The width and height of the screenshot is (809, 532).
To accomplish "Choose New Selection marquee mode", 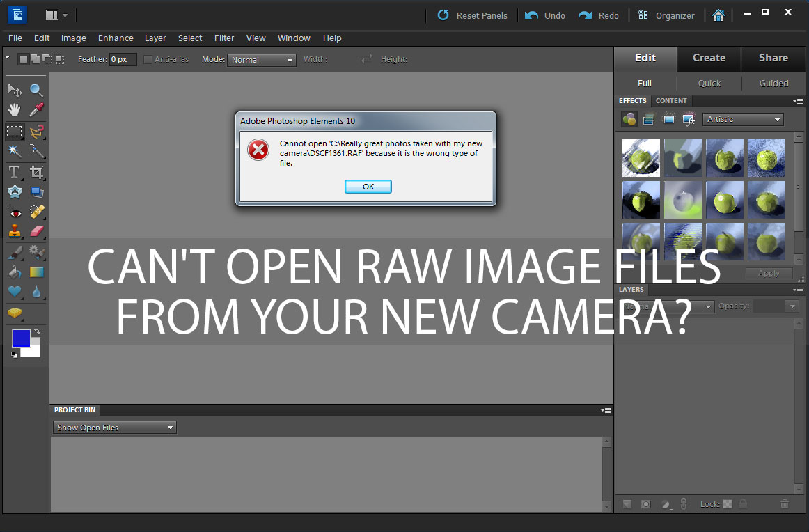I will pyautogui.click(x=23, y=59).
